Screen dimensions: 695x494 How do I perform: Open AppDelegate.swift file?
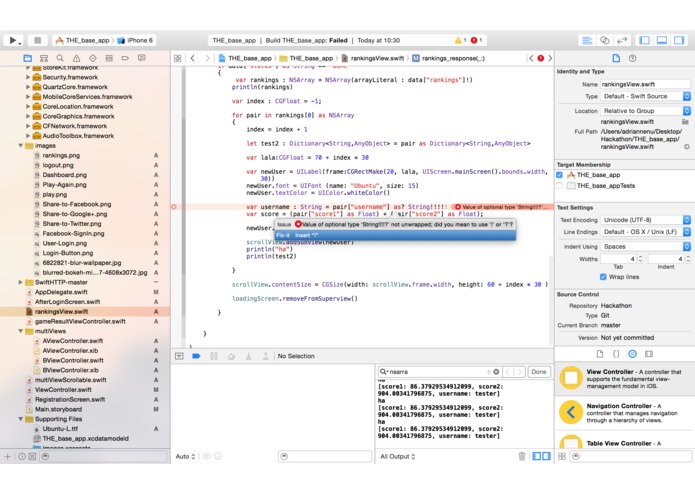point(61,292)
